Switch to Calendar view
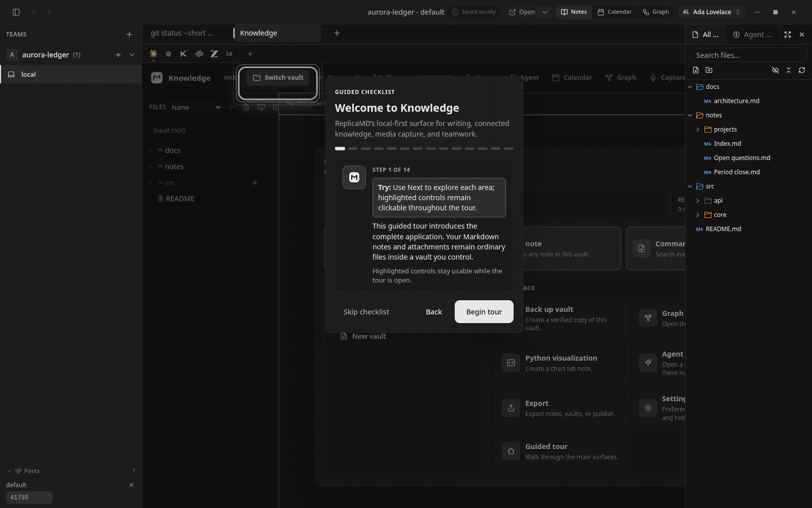This screenshot has height=508, width=812. tap(615, 12)
